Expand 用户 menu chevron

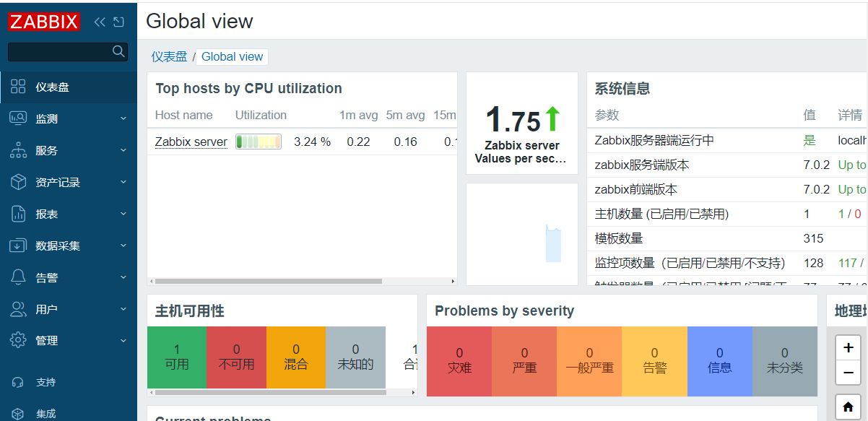point(123,309)
